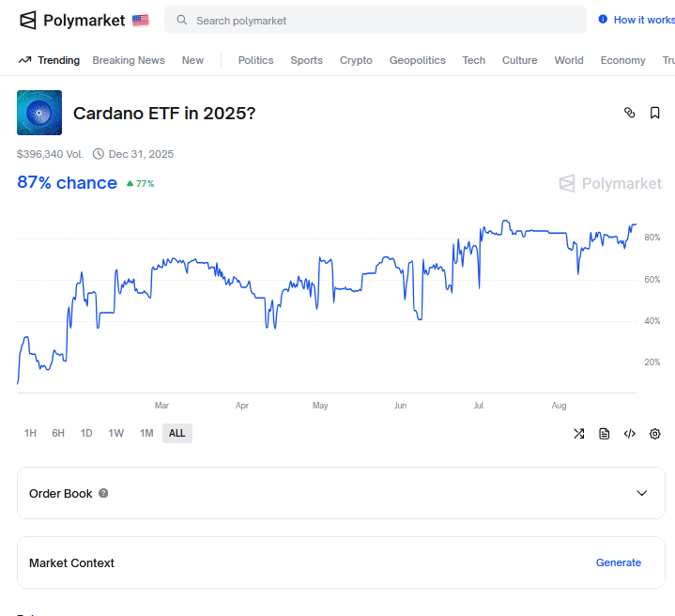The image size is (675, 616).
Task: Click Generate for Market Context
Action: [619, 562]
